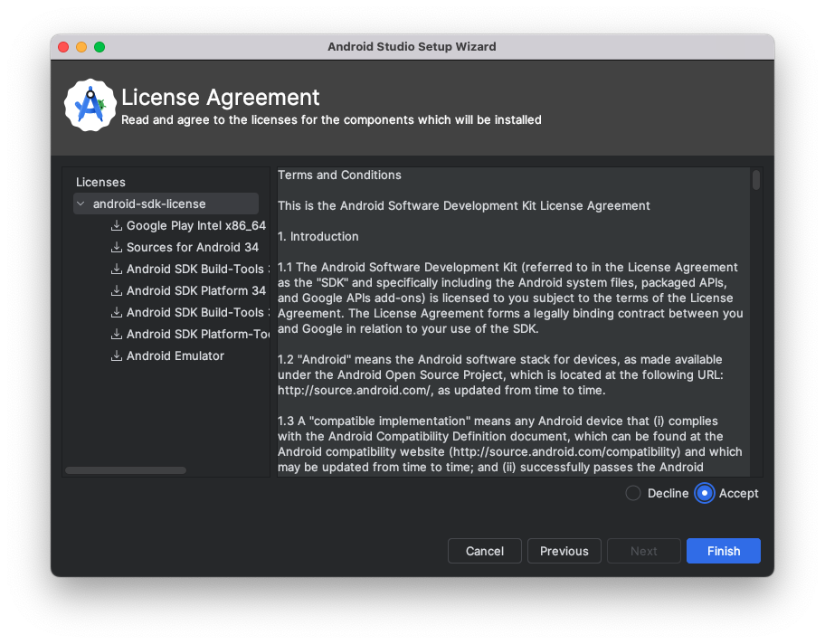This screenshot has width=825, height=644.
Task: Minimize window with the yellow button
Action: coord(81,47)
